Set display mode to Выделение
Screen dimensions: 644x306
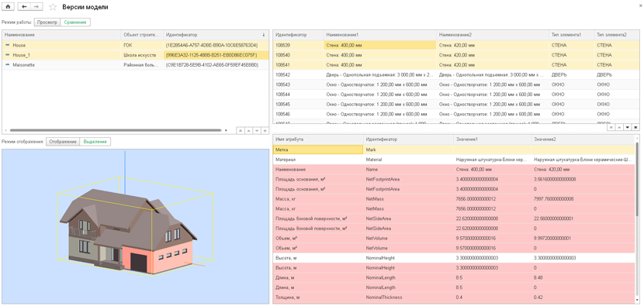pos(95,142)
